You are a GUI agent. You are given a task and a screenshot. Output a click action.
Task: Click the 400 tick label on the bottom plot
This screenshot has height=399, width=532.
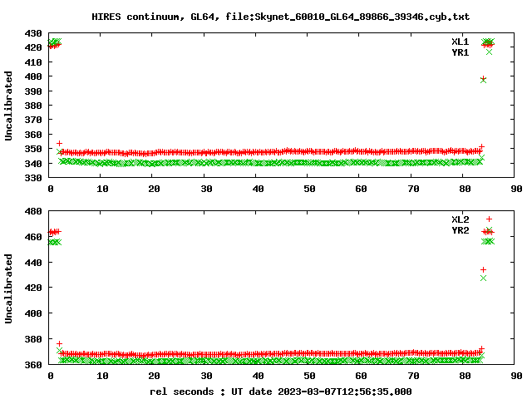point(33,313)
